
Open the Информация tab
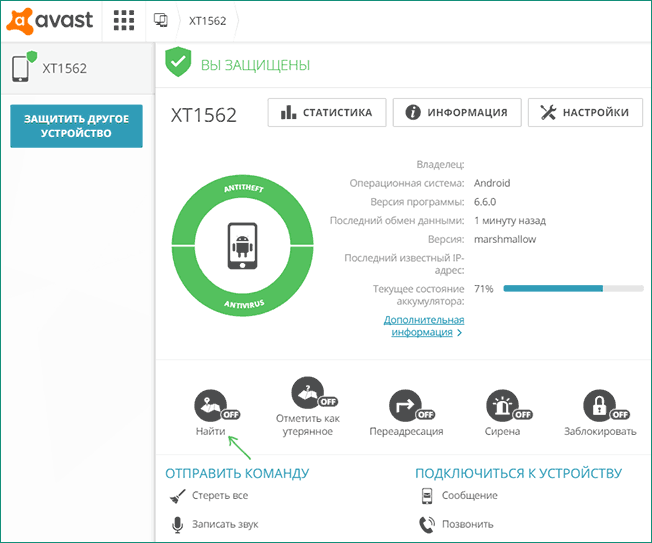pyautogui.click(x=457, y=113)
